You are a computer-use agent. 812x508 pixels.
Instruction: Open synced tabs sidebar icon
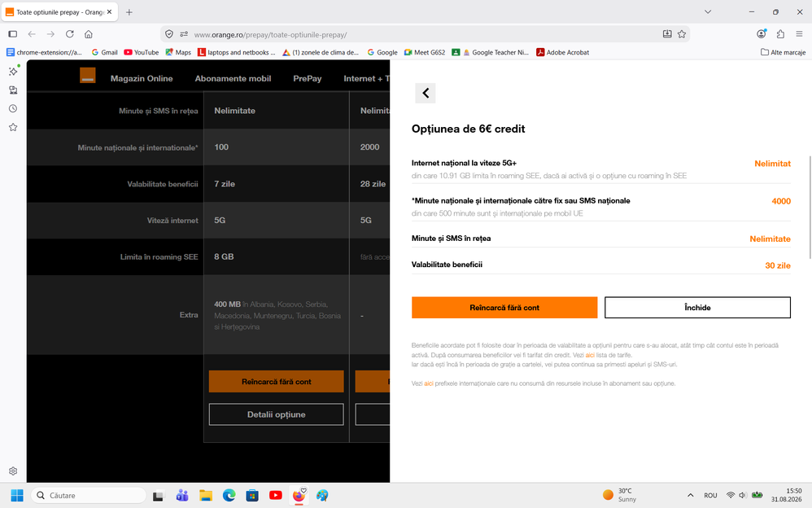(x=14, y=90)
